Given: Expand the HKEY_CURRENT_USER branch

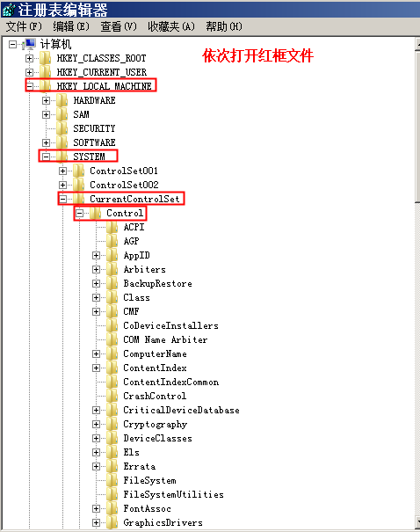Looking at the screenshot, I should click(x=30, y=72).
